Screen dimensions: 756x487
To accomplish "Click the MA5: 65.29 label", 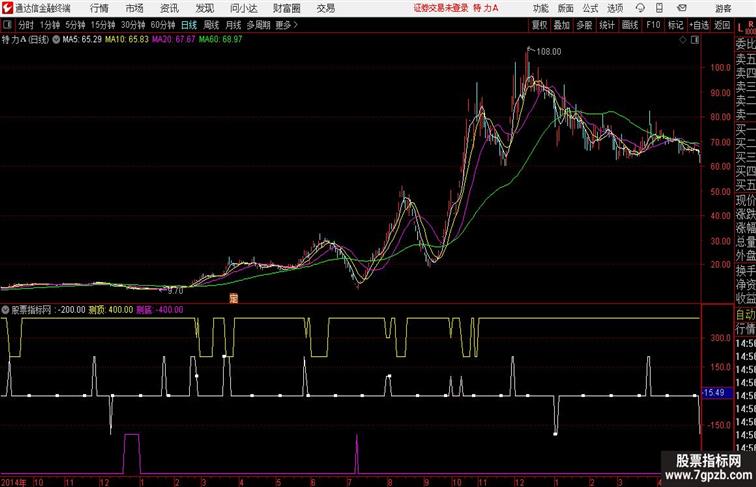I will pyautogui.click(x=82, y=40).
